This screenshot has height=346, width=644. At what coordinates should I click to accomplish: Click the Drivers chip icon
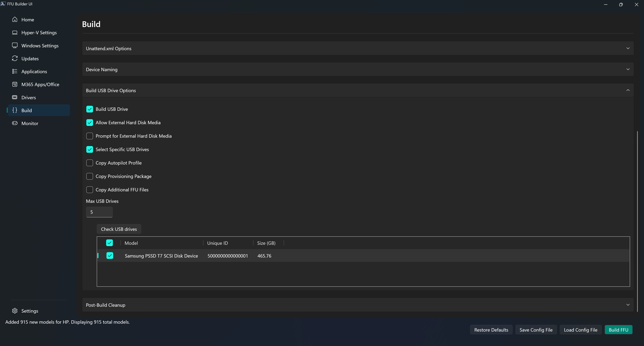15,98
